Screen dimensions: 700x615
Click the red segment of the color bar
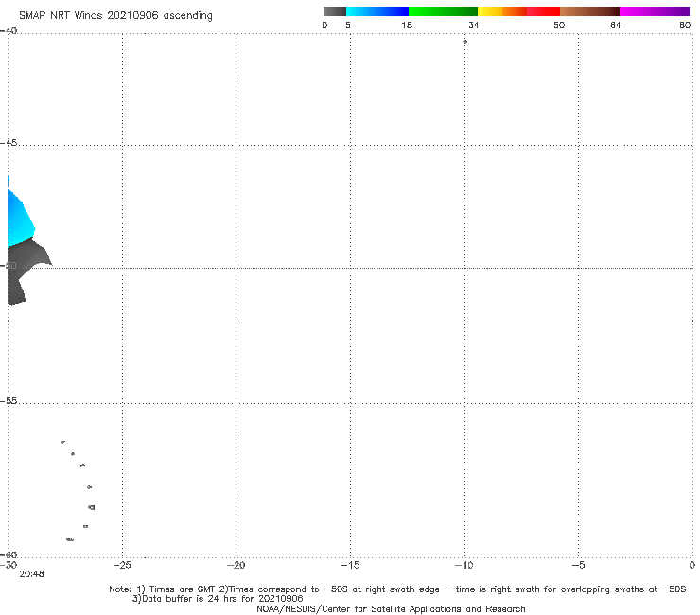[x=543, y=11]
